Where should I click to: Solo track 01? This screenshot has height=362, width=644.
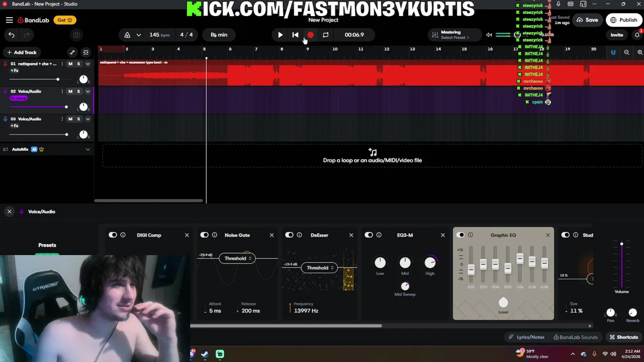78,64
